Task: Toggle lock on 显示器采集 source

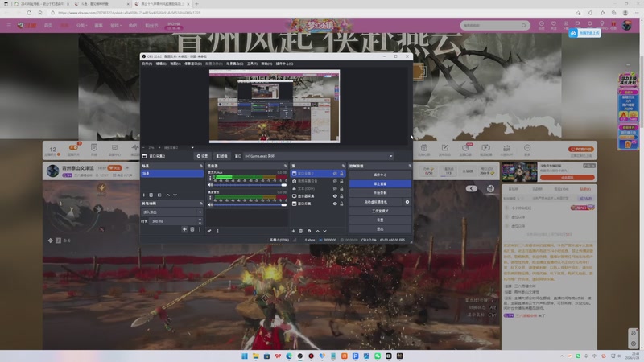Action: (x=341, y=196)
